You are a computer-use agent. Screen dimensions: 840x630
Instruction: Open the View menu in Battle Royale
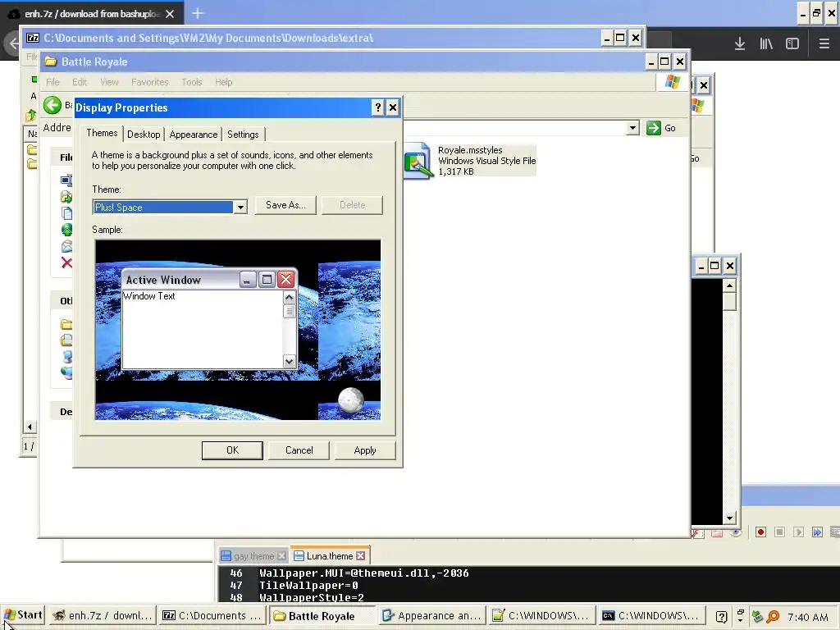[x=109, y=82]
